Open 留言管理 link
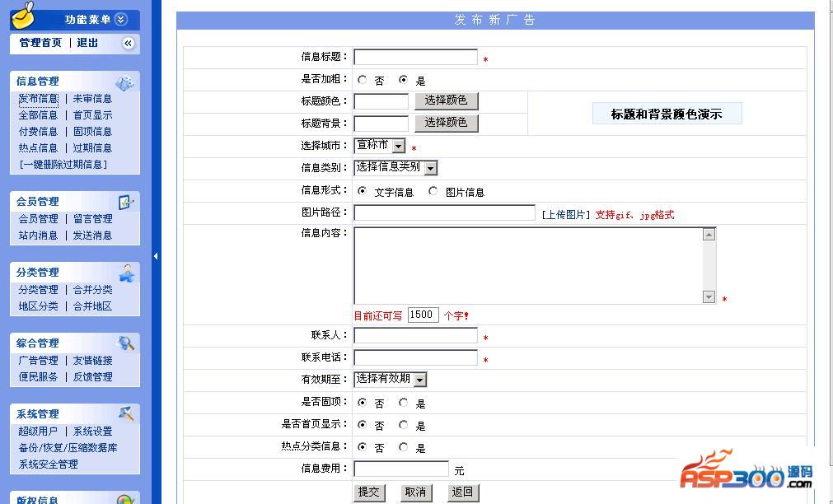The image size is (833, 504). 92,219
